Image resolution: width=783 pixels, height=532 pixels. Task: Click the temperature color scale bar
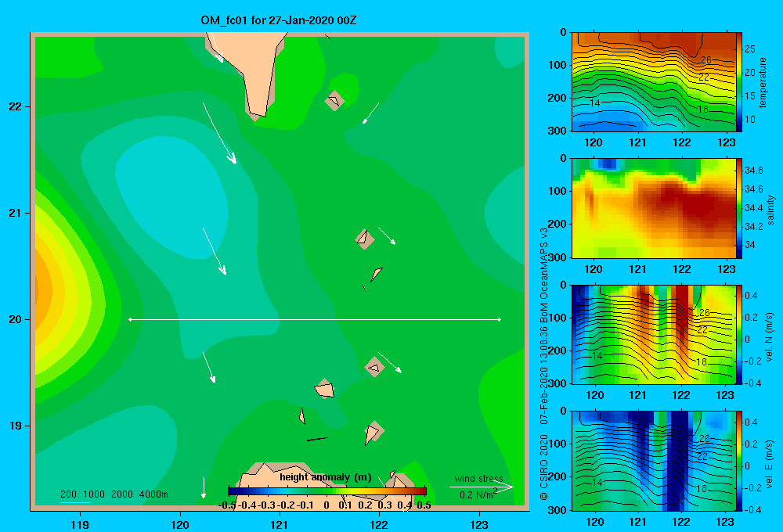739,82
